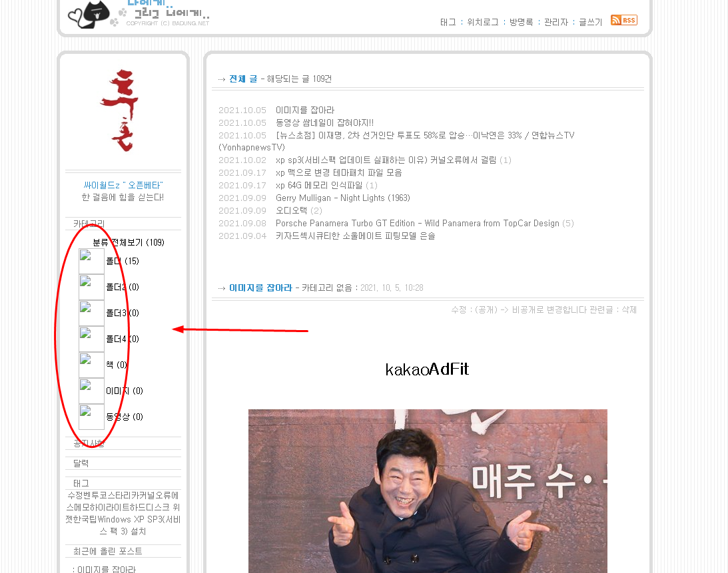Open xp 64G 메모리 인식파일 post
728x573 pixels.
pyautogui.click(x=319, y=186)
